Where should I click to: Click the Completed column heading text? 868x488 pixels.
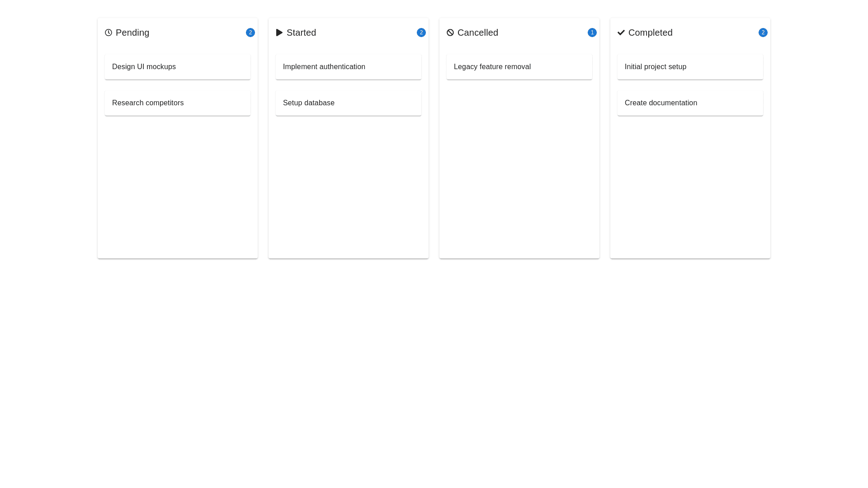(650, 33)
